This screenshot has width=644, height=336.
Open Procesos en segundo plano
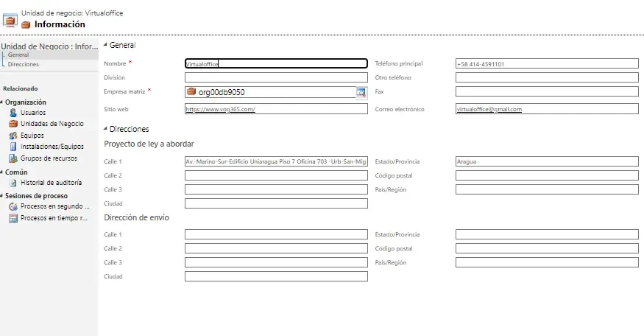[x=54, y=207]
